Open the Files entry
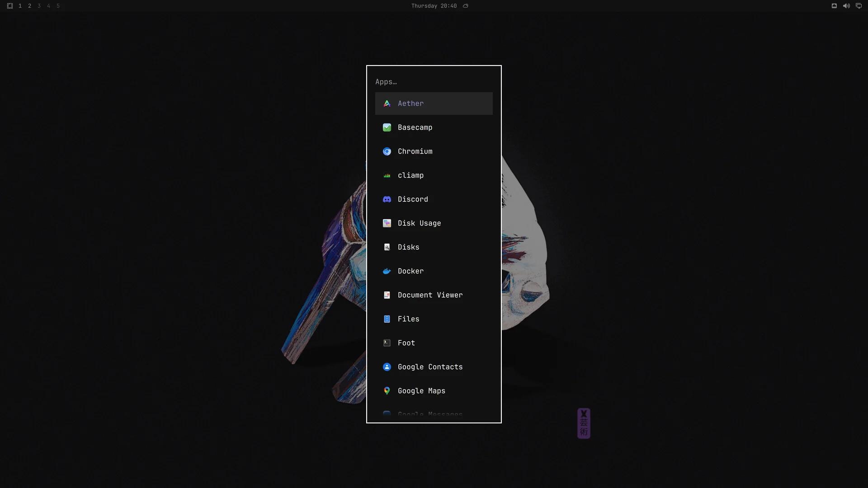The height and width of the screenshot is (488, 868). pyautogui.click(x=434, y=319)
